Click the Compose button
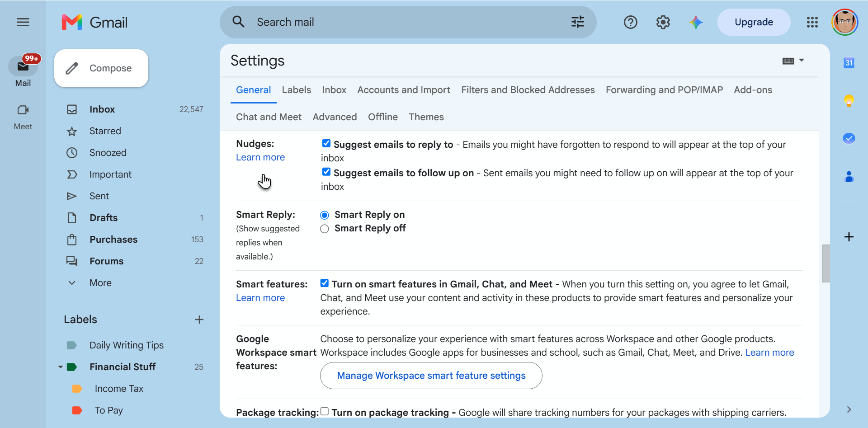The width and height of the screenshot is (868, 428). 101,68
